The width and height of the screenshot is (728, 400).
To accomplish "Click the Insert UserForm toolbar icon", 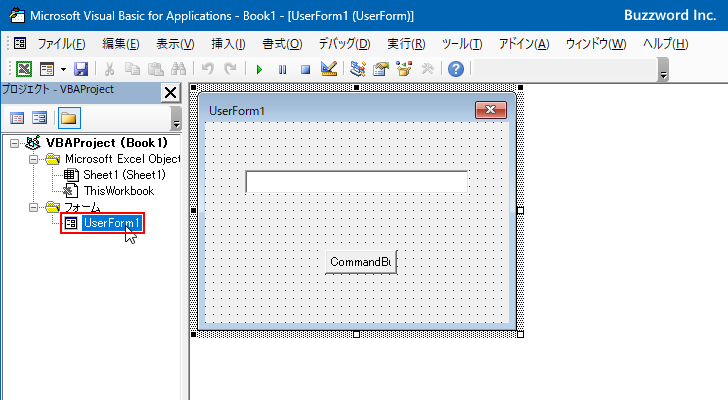I will 47,69.
